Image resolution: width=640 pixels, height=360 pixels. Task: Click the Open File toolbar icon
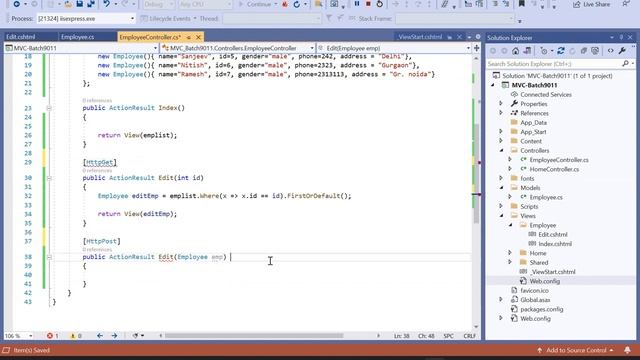point(68,4)
